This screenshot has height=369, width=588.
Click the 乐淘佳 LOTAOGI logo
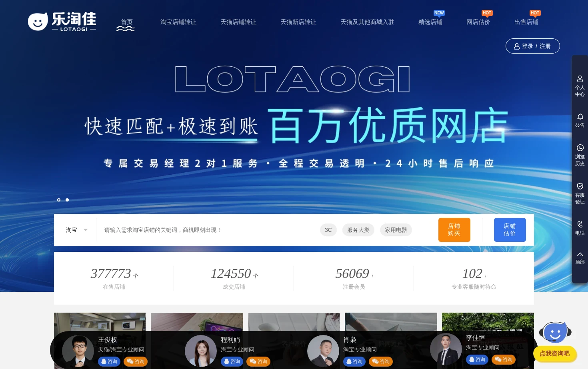62,22
